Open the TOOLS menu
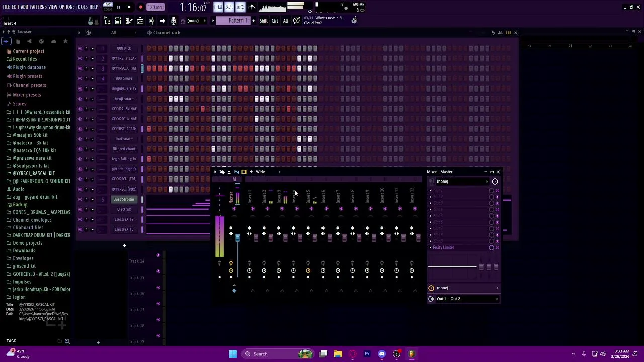This screenshot has width=644, height=362. [x=82, y=7]
